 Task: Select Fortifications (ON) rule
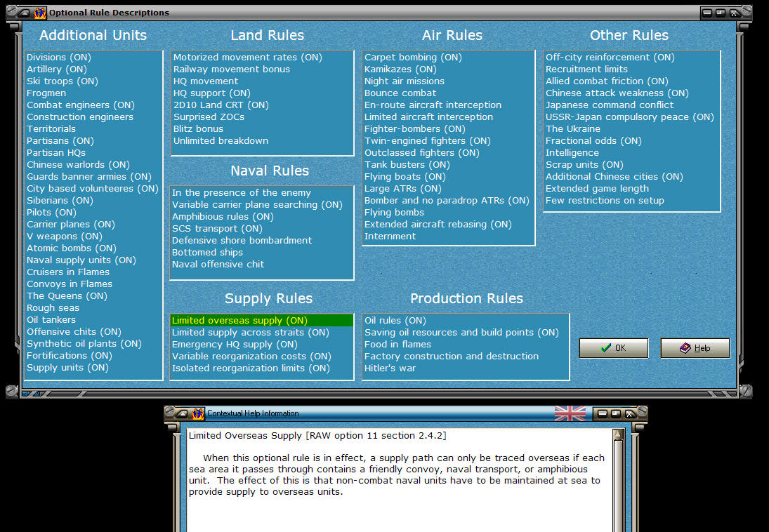pos(69,355)
